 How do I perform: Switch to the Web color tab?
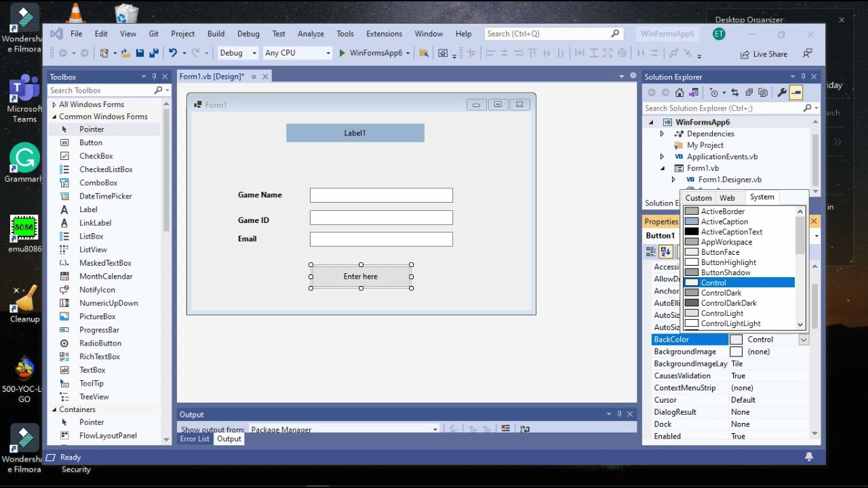pyautogui.click(x=727, y=198)
